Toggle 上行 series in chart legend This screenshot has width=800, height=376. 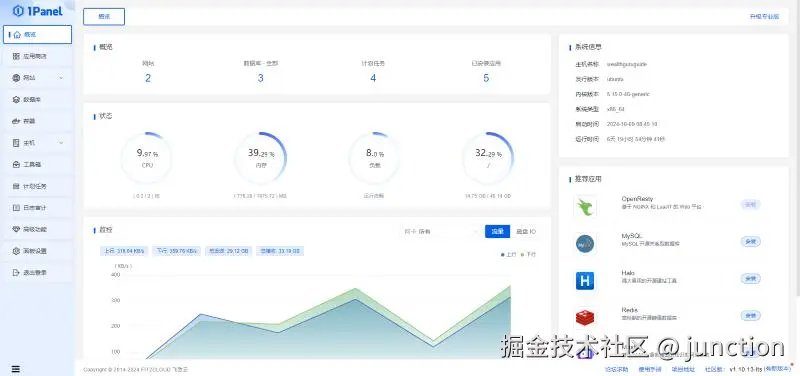pyautogui.click(x=509, y=254)
